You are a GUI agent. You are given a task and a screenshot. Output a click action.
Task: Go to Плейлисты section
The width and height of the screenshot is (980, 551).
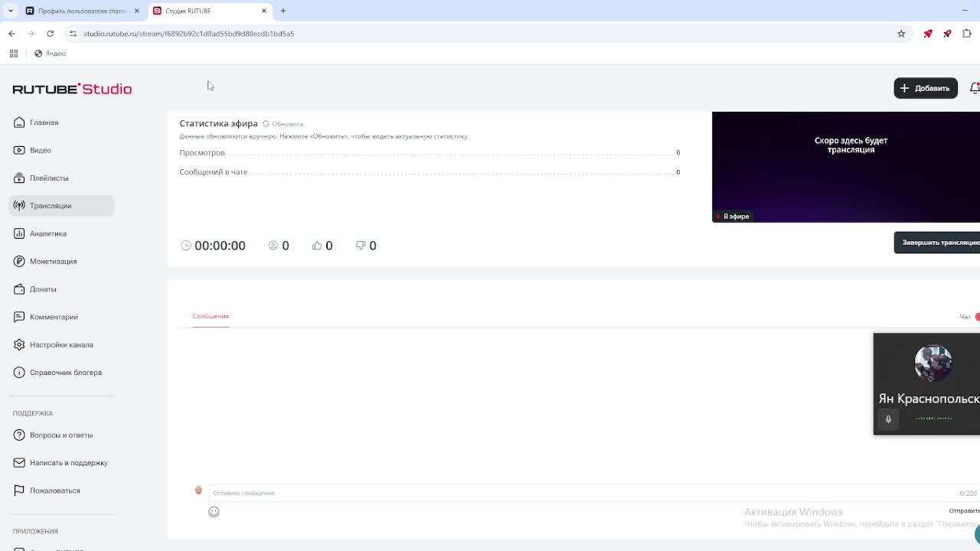click(49, 178)
